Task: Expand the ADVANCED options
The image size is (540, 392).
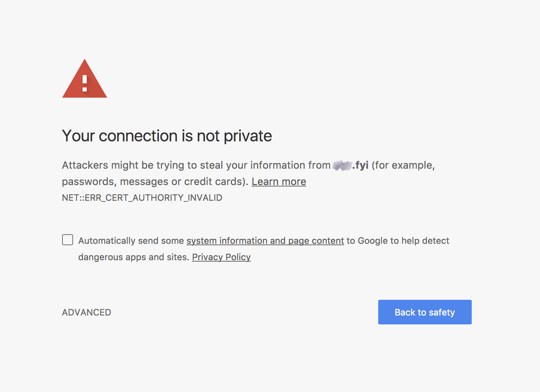Action: tap(86, 312)
